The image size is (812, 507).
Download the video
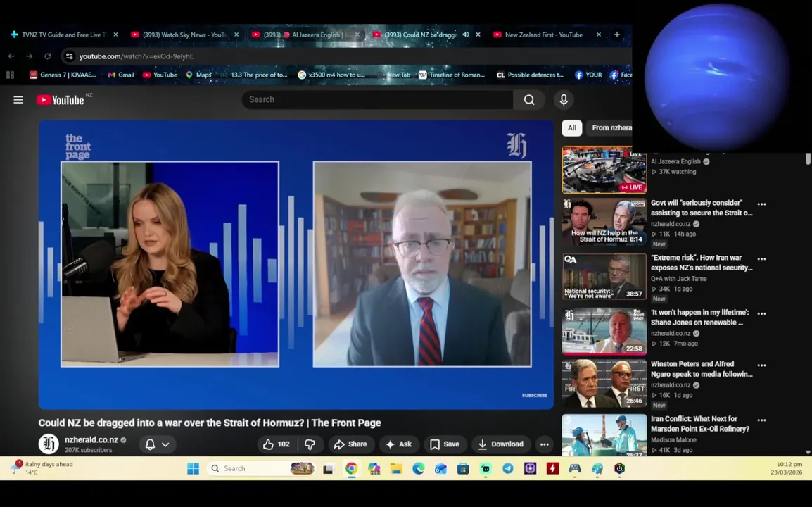point(500,444)
